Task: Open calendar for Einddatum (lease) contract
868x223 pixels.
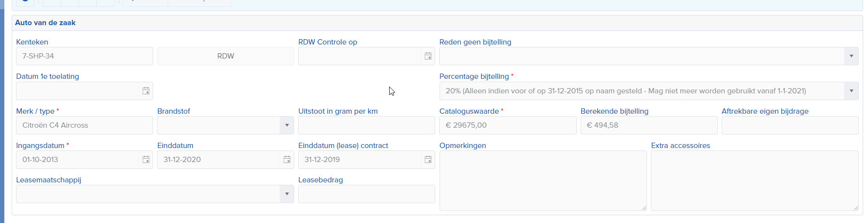Action: [428, 160]
